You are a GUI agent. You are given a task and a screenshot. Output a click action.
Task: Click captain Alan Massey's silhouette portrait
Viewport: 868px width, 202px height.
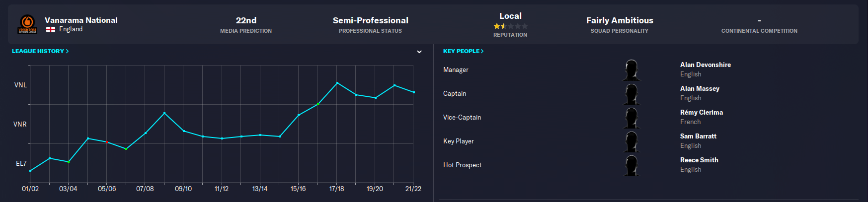click(x=631, y=94)
